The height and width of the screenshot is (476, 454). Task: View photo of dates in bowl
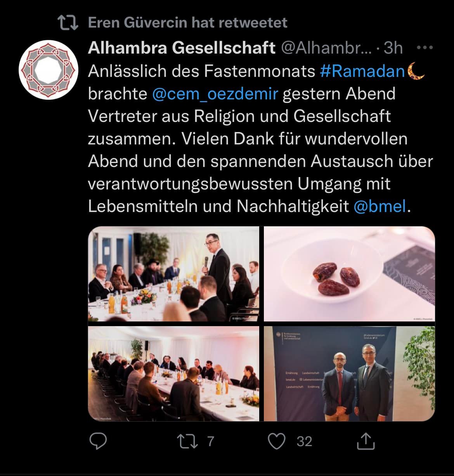pyautogui.click(x=349, y=274)
